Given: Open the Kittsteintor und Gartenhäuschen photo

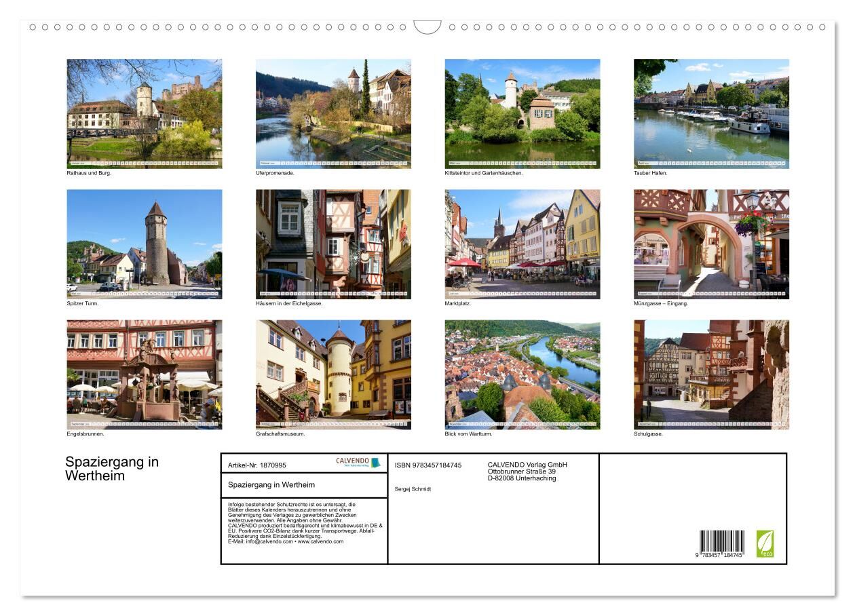Looking at the screenshot, I should 522,113.
